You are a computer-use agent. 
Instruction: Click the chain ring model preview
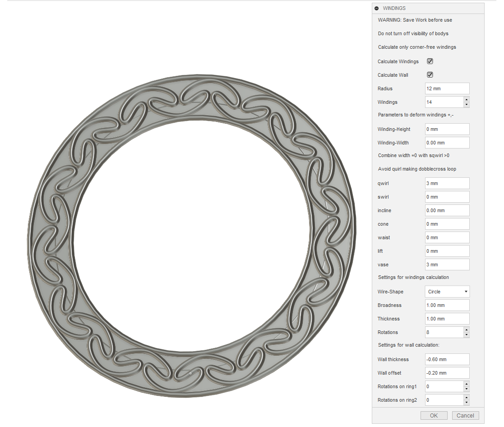[192, 236]
